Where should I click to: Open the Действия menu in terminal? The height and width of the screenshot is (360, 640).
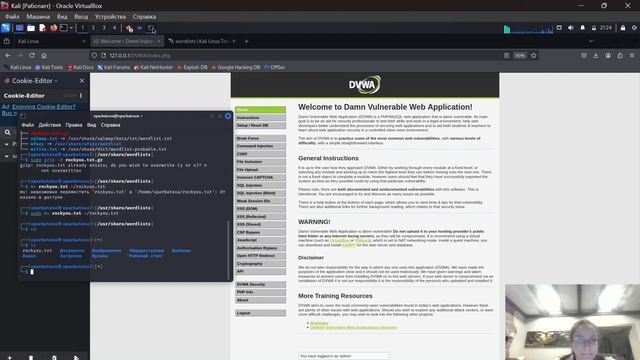pos(50,125)
